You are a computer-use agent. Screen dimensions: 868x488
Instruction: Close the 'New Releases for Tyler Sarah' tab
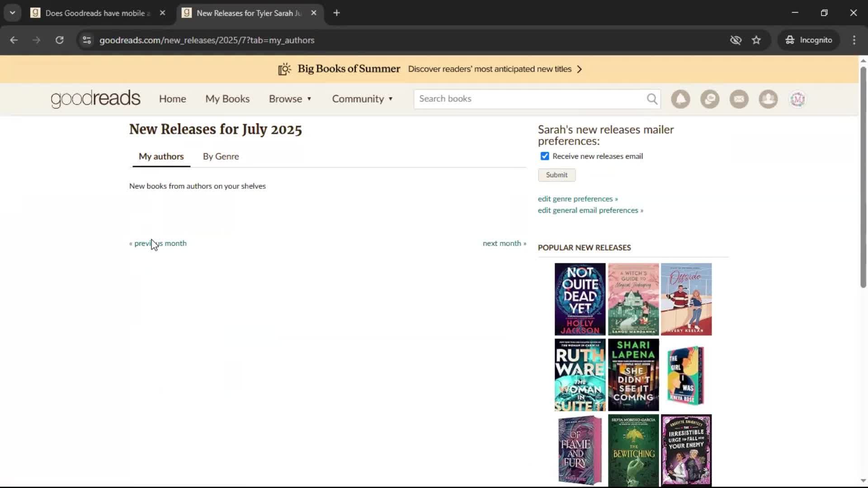click(314, 13)
